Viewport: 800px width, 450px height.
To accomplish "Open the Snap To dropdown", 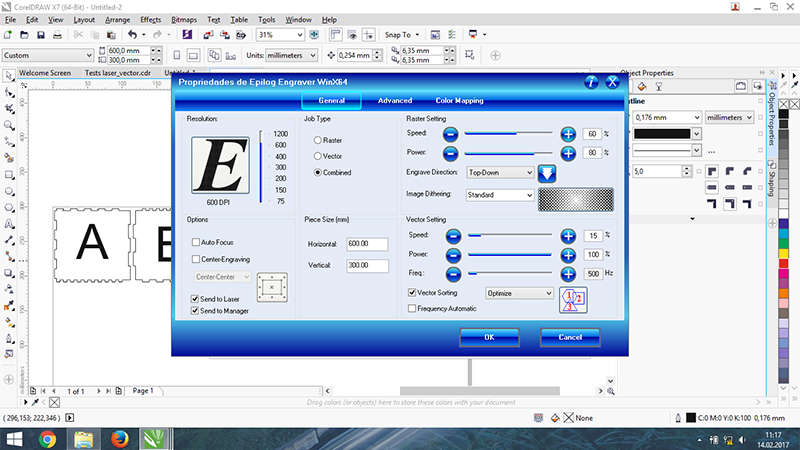I will pyautogui.click(x=402, y=35).
